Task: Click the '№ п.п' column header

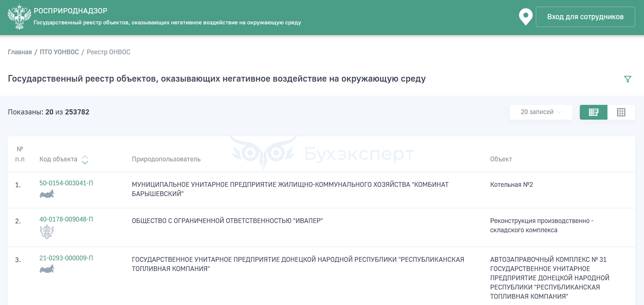Action: point(20,154)
